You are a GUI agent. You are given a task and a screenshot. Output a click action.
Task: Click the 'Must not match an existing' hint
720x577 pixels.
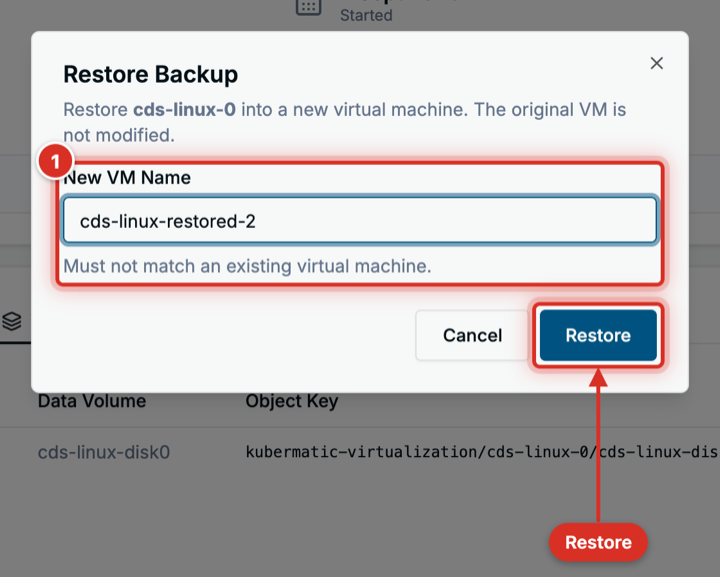coord(248,266)
